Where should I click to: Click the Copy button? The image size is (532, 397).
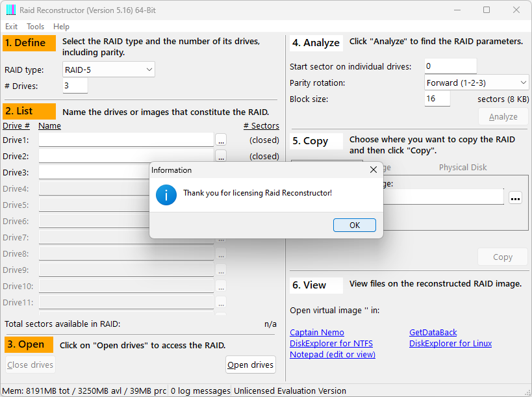click(503, 257)
